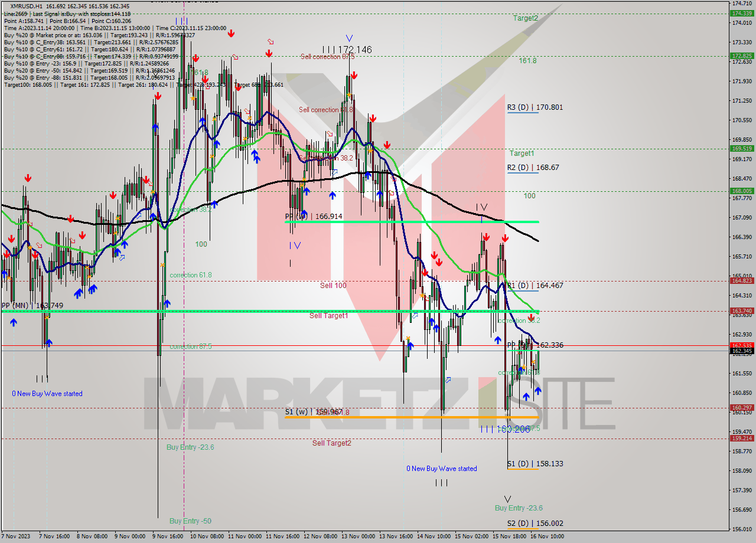Select the R1 (D) | 164.467 pivot label
The image size is (756, 543).
(535, 286)
